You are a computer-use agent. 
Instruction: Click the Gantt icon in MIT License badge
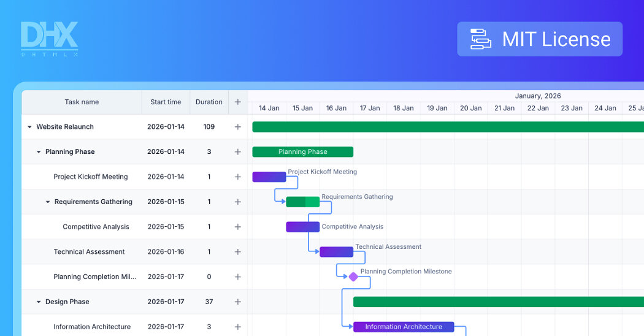(480, 39)
